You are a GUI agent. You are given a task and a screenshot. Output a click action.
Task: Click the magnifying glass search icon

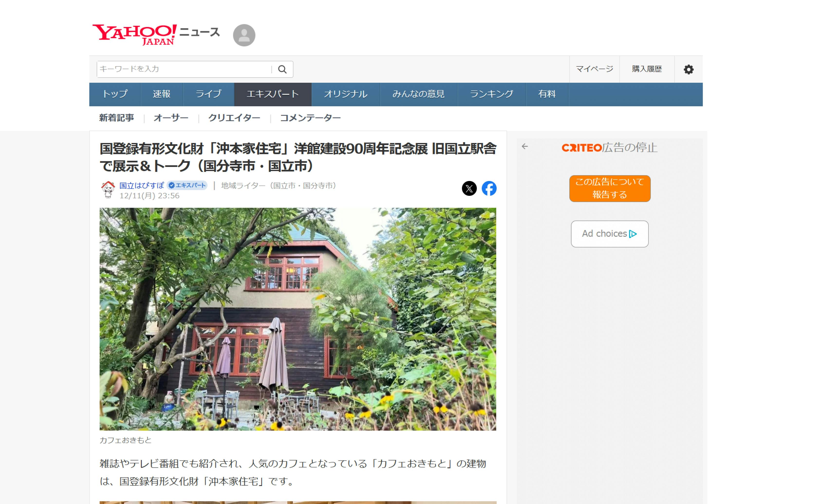(x=282, y=69)
